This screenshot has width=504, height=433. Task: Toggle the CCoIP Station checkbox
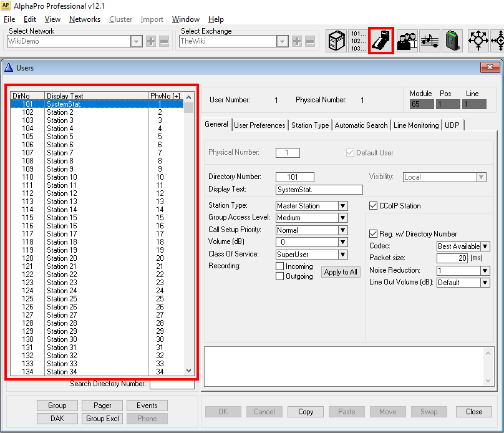(x=374, y=206)
